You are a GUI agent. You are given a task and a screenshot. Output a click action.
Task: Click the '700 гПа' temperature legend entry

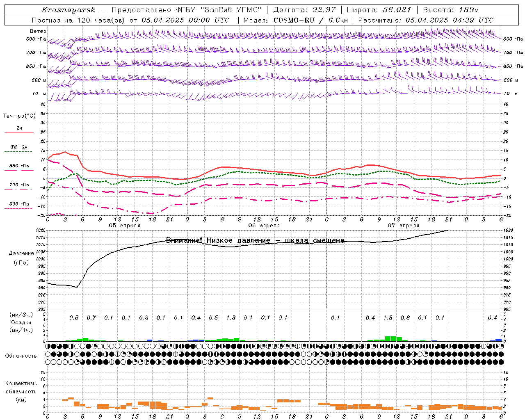tap(19, 185)
